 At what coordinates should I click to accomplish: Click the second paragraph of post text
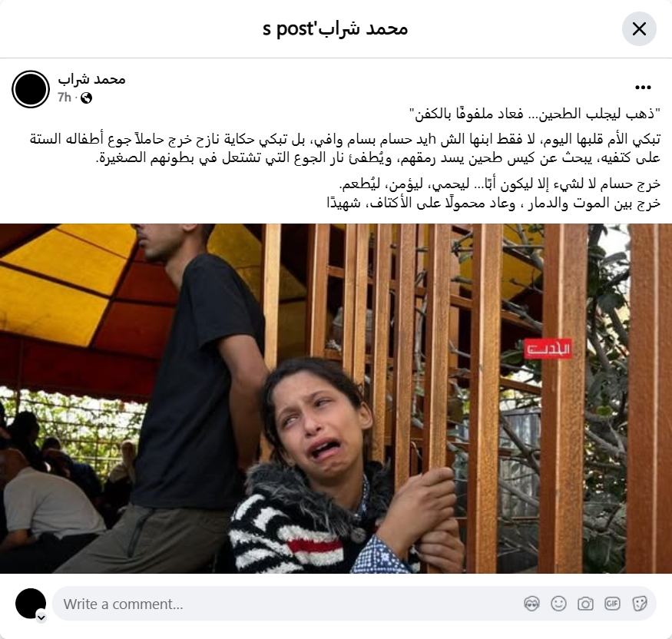pos(345,149)
